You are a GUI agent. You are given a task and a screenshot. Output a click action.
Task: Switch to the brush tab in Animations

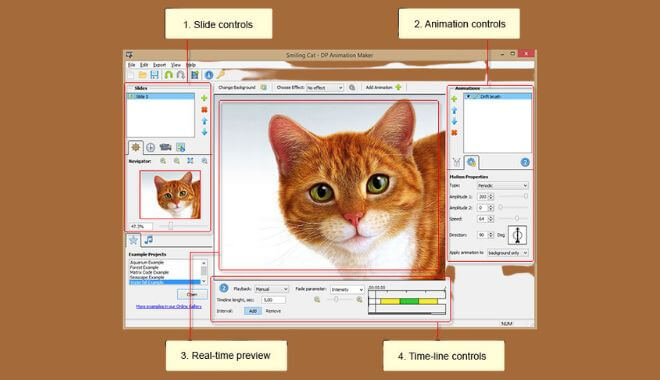click(456, 162)
